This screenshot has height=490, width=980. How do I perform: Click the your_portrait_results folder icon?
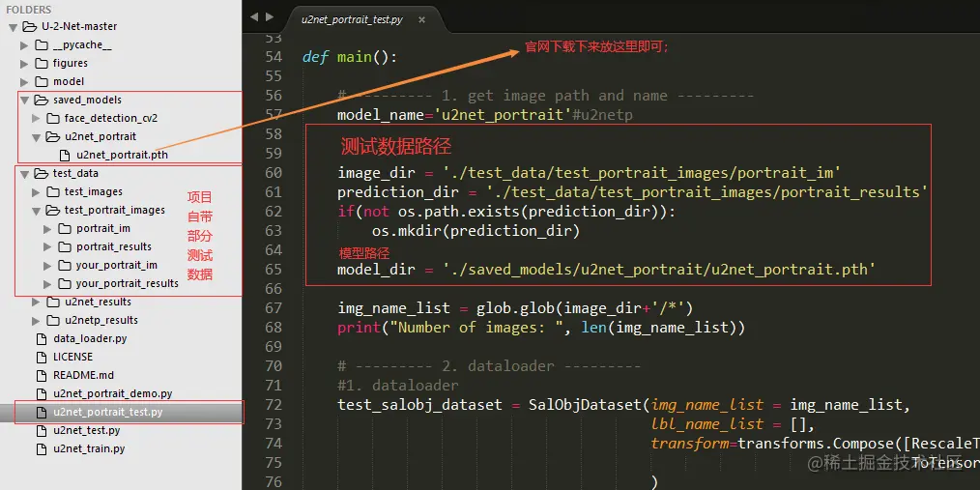click(x=65, y=284)
